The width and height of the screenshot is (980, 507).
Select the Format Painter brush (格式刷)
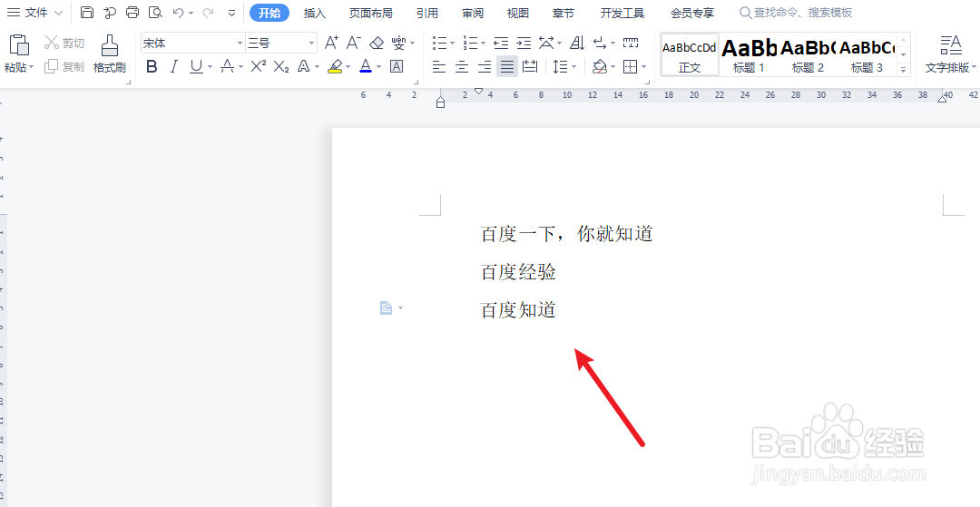[x=110, y=53]
